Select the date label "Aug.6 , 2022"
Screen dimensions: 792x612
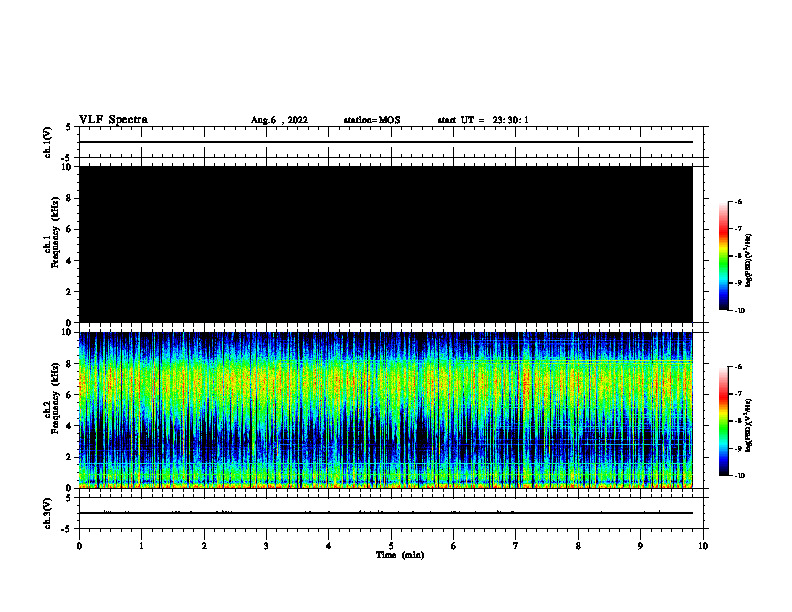pyautogui.click(x=279, y=120)
